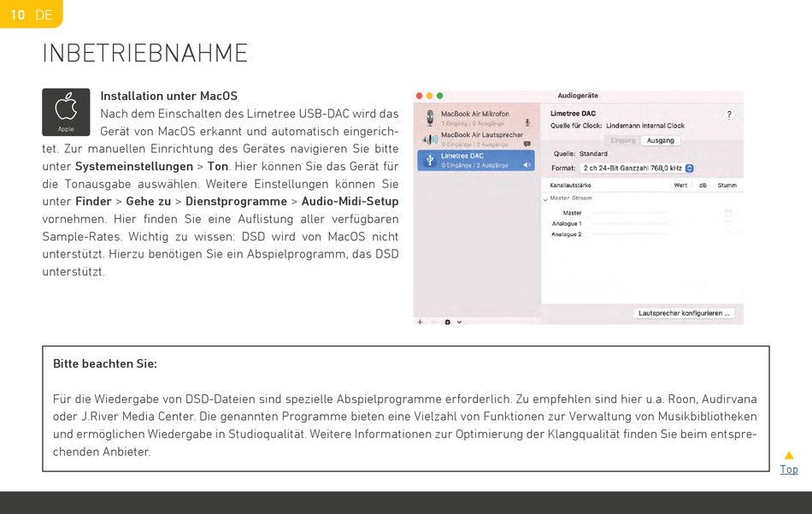Click the Stumm column header
This screenshot has width=812, height=514.
click(x=727, y=185)
